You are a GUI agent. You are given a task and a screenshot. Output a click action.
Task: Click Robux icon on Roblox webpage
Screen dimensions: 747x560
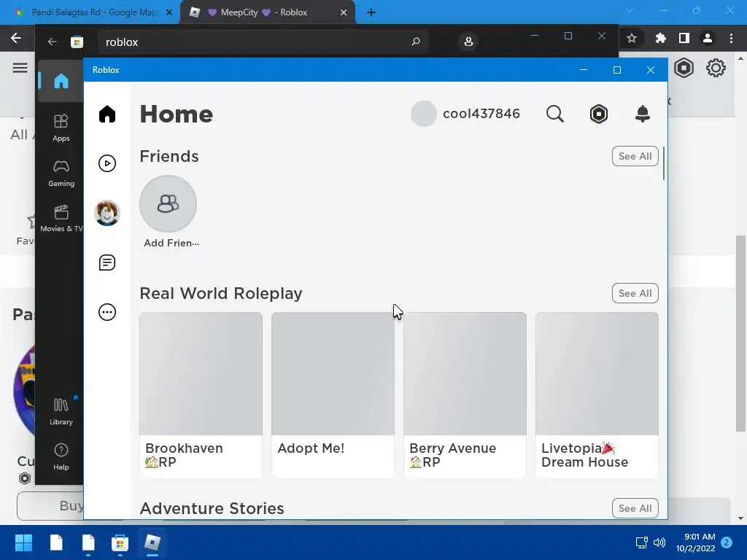click(x=684, y=68)
